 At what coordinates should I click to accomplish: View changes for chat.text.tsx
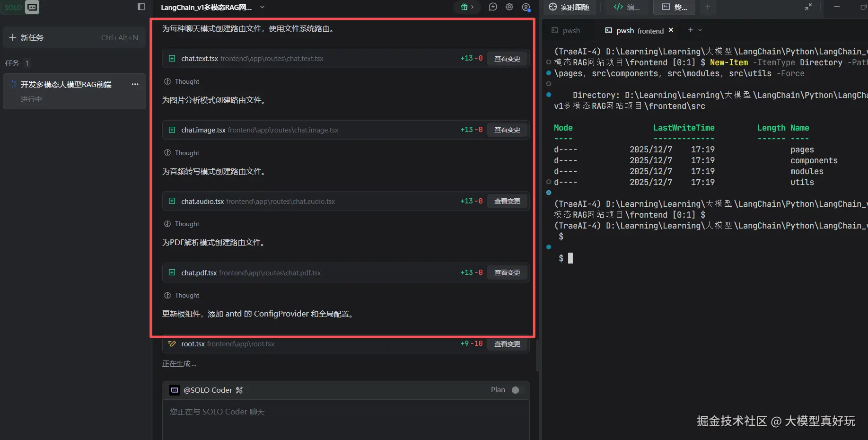pos(507,59)
